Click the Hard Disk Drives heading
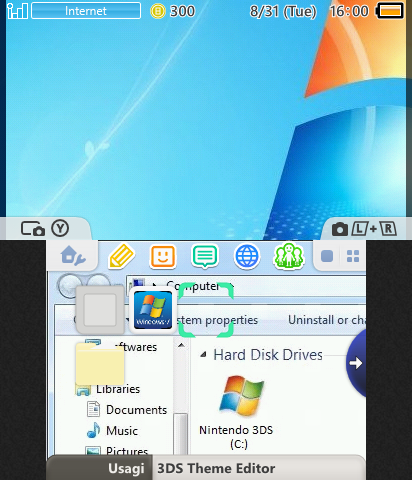The width and height of the screenshot is (412, 480). click(268, 355)
